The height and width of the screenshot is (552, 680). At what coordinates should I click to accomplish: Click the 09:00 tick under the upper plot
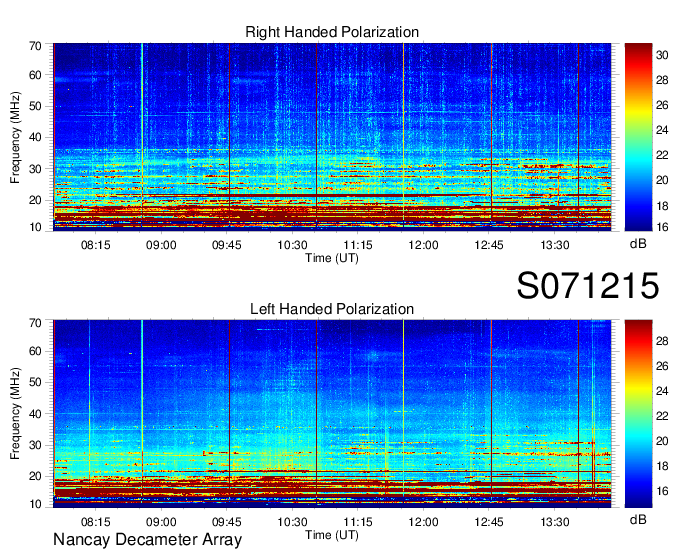(x=161, y=245)
